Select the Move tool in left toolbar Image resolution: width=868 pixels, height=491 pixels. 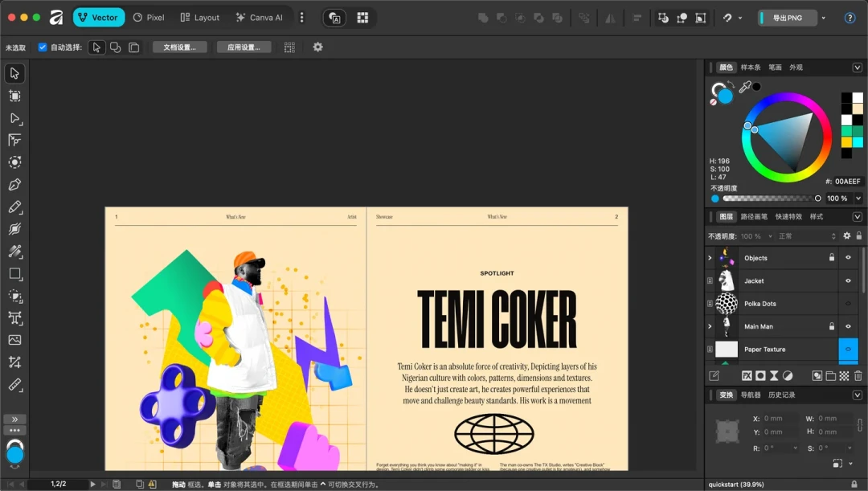(15, 73)
